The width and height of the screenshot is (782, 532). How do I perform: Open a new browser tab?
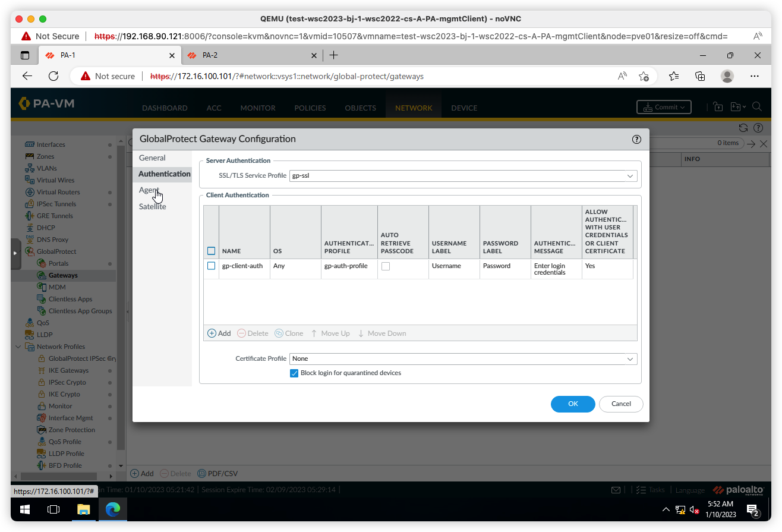(x=333, y=55)
